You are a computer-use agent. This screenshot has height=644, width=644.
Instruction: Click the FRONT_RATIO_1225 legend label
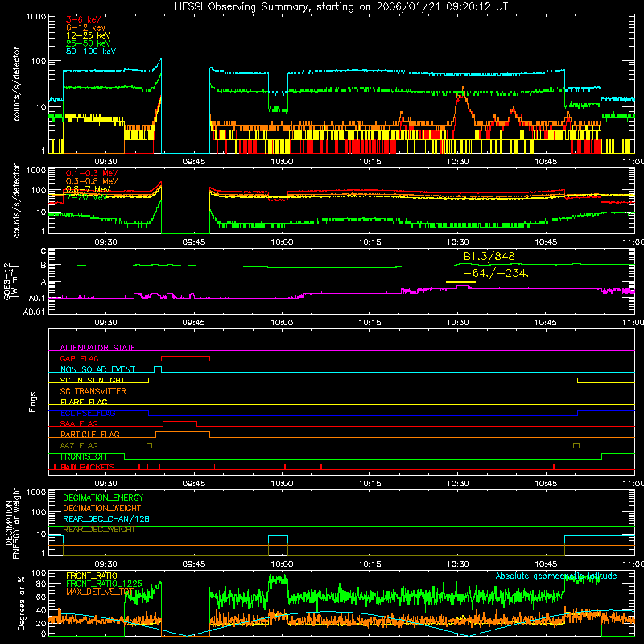[x=104, y=584]
